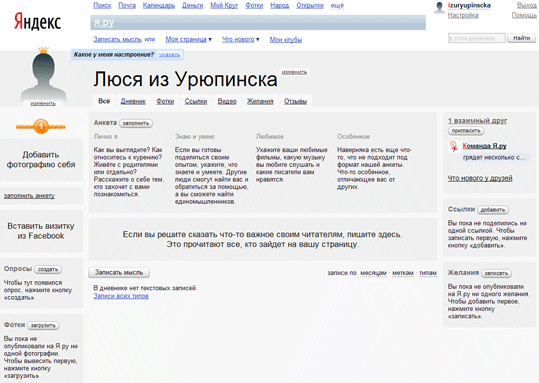
Task: Open Мои клубы link
Action: coord(286,40)
